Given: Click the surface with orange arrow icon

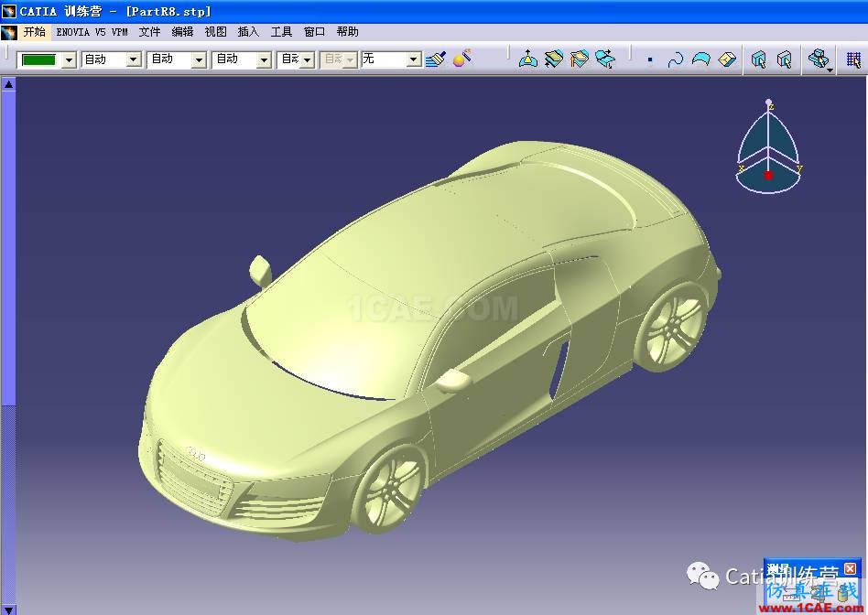Looking at the screenshot, I should click(x=580, y=59).
